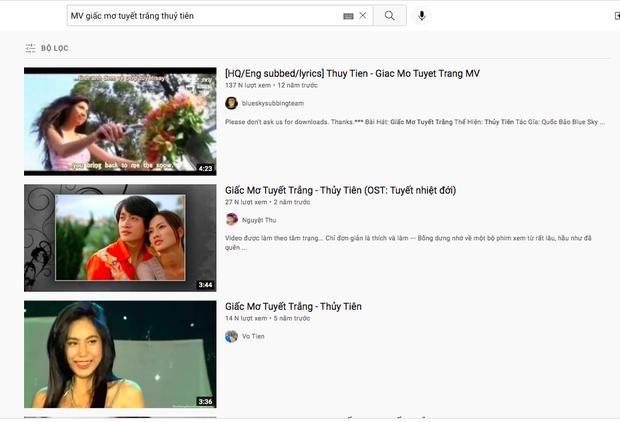
Task: Click the 3:44 duration badge
Action: [x=205, y=285]
